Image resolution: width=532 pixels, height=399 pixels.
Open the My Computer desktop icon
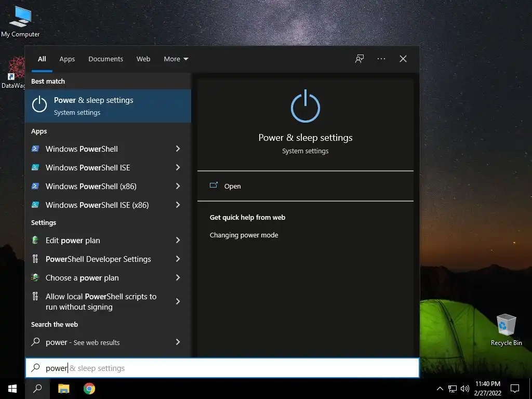[20, 21]
